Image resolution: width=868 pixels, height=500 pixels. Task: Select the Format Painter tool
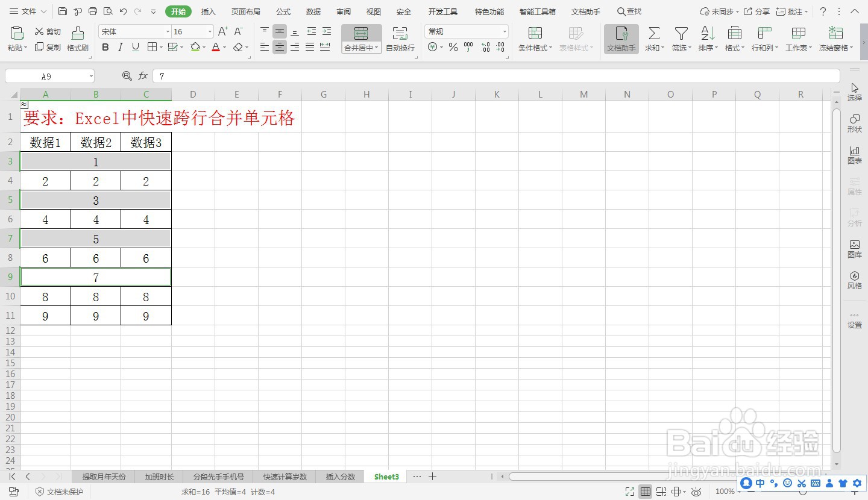[x=78, y=39]
